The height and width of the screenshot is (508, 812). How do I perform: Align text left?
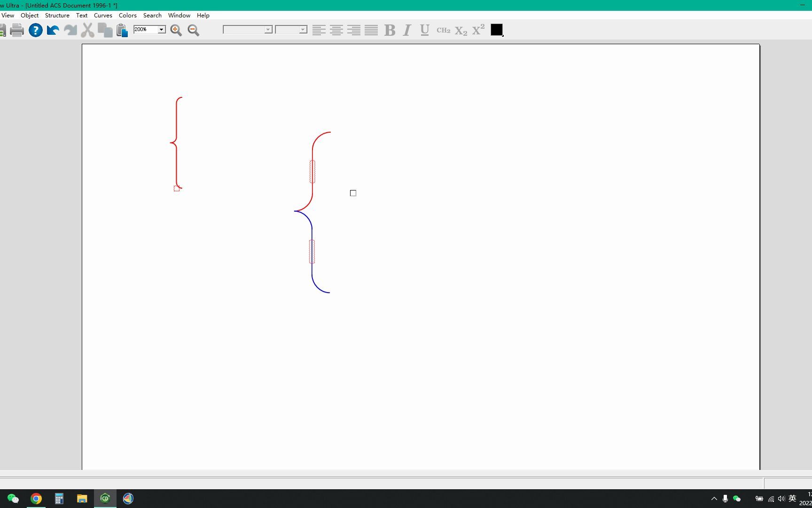[x=319, y=30]
